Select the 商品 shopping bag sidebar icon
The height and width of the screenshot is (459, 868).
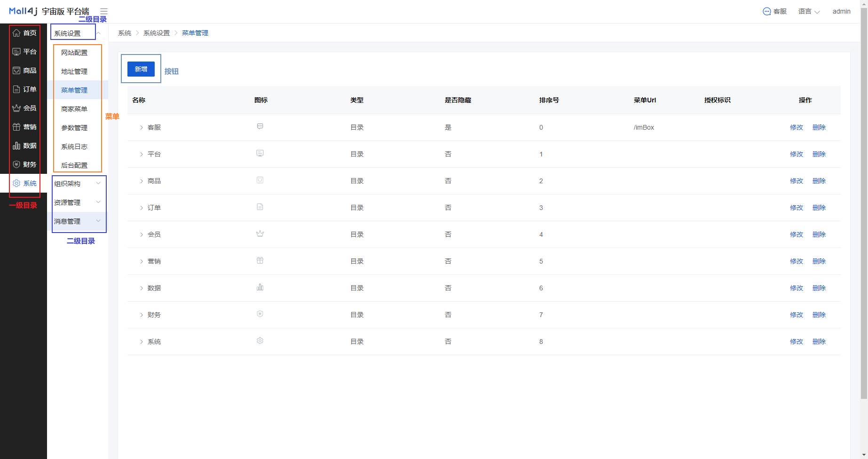tap(16, 70)
